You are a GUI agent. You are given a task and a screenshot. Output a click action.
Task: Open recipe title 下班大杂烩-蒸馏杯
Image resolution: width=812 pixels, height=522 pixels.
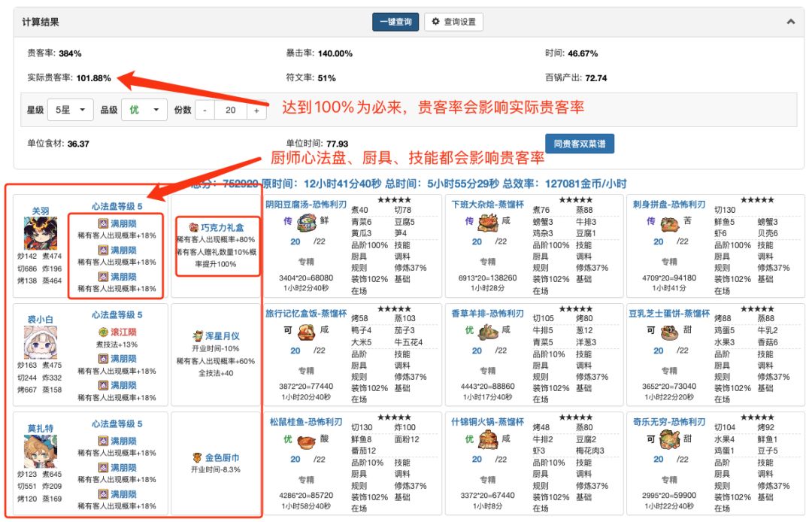[x=488, y=205]
